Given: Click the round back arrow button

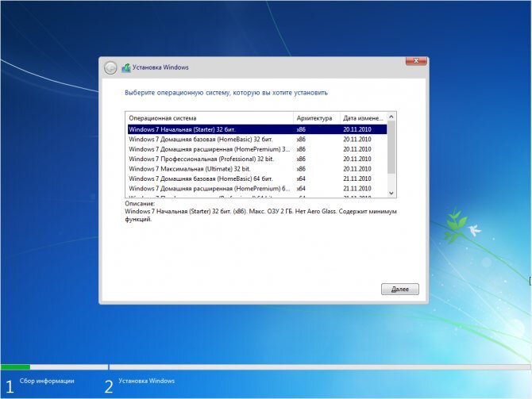Looking at the screenshot, I should (x=110, y=67).
